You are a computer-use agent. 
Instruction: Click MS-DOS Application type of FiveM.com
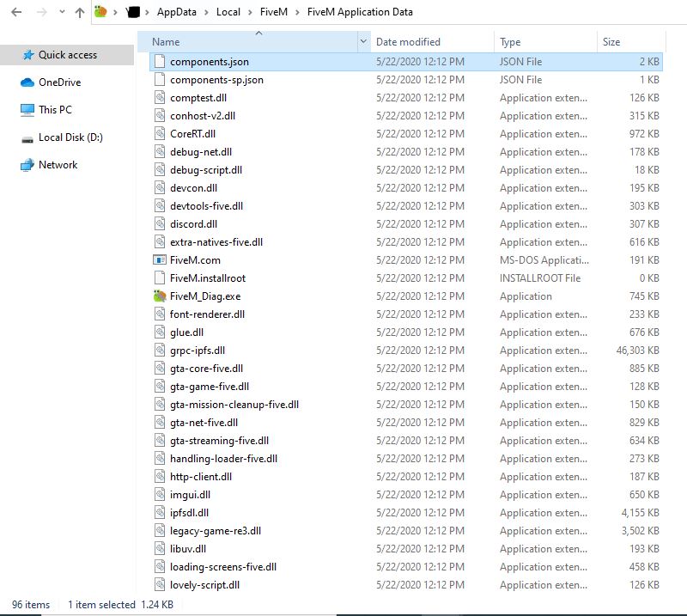click(x=544, y=260)
